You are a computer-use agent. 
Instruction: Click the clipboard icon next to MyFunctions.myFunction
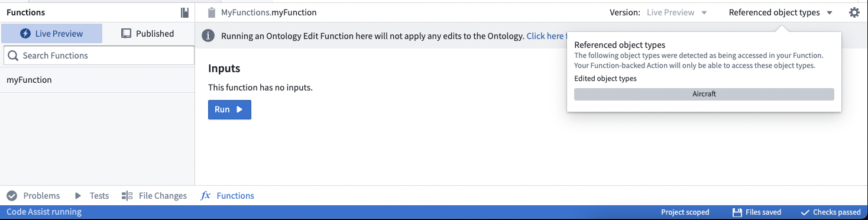212,12
